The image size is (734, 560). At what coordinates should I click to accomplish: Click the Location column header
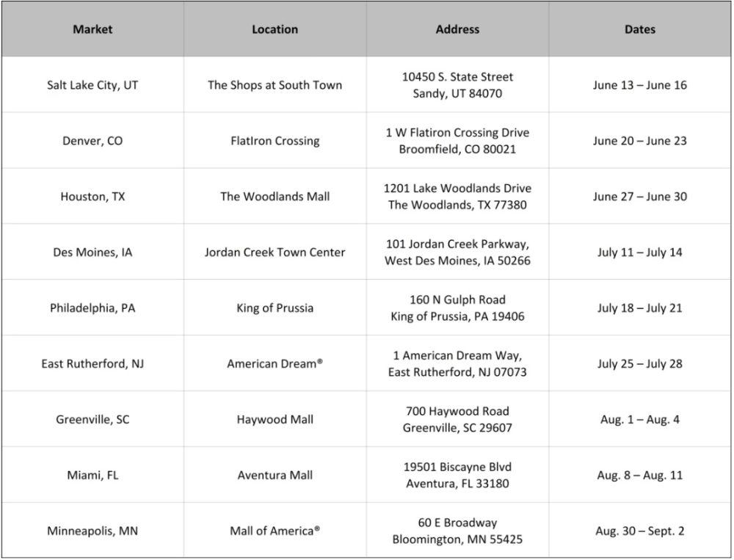(275, 30)
